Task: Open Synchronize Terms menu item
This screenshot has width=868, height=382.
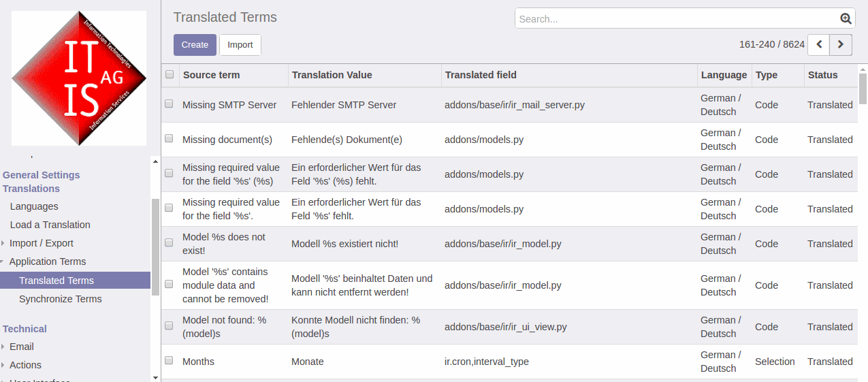Action: point(61,299)
